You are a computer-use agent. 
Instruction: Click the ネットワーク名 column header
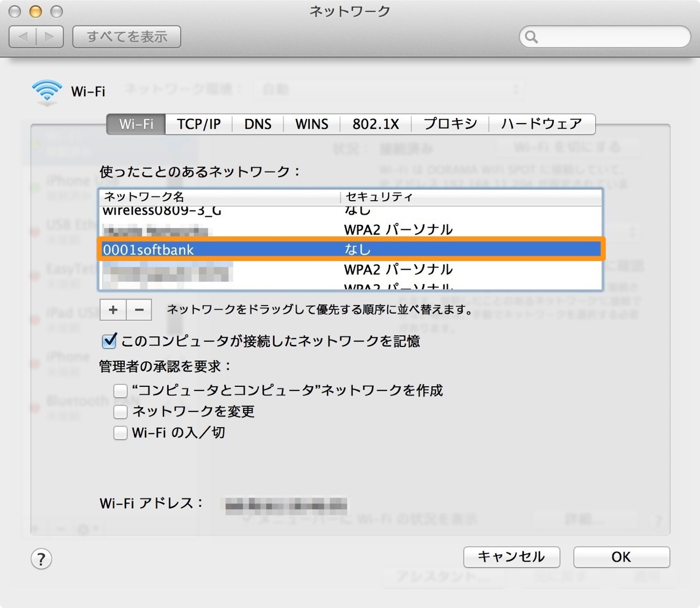pyautogui.click(x=220, y=197)
